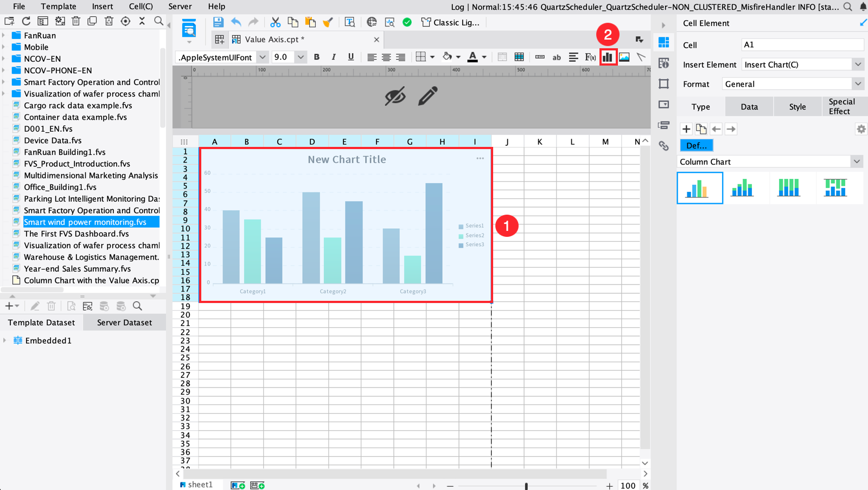Viewport: 868px width, 490px height.
Task: Activate the format painter brush
Action: pyautogui.click(x=328, y=22)
